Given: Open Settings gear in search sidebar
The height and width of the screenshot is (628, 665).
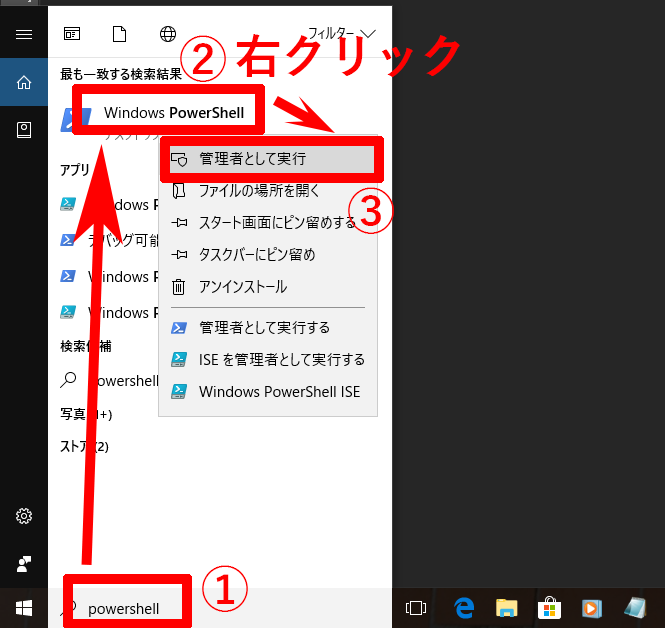Looking at the screenshot, I should pyautogui.click(x=24, y=516).
